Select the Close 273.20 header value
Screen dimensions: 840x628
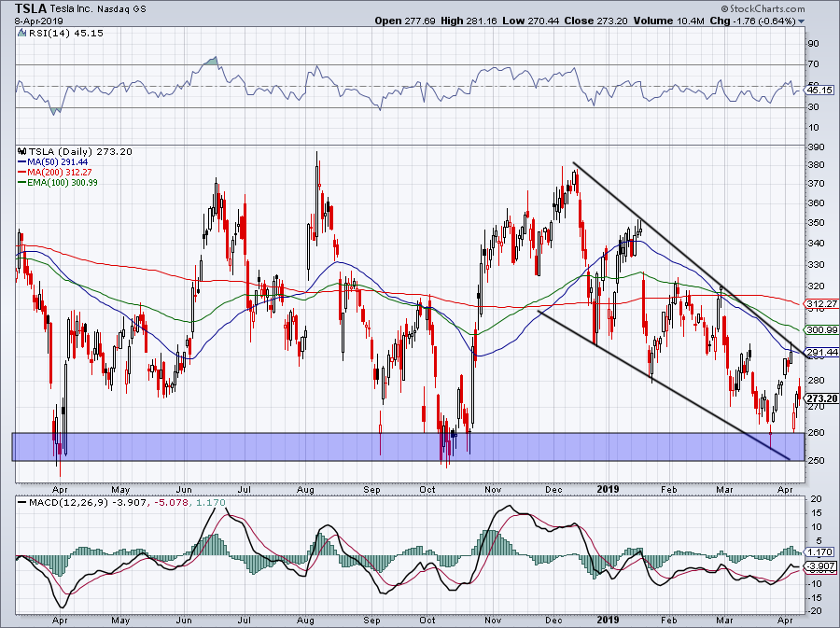click(596, 21)
